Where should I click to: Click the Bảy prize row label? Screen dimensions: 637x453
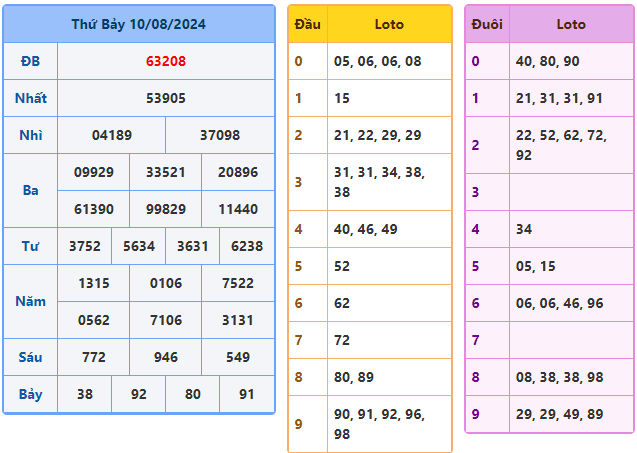click(30, 394)
